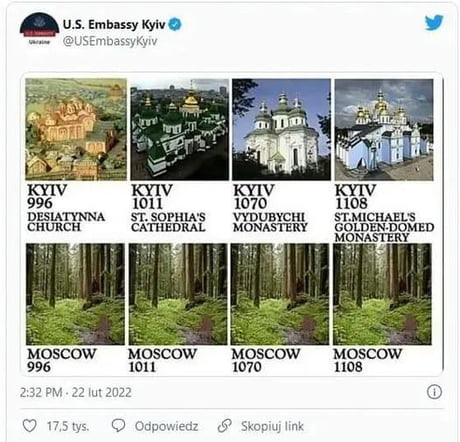Click the copy link chain icon
This screenshot has width=460, height=442.
(x=224, y=426)
